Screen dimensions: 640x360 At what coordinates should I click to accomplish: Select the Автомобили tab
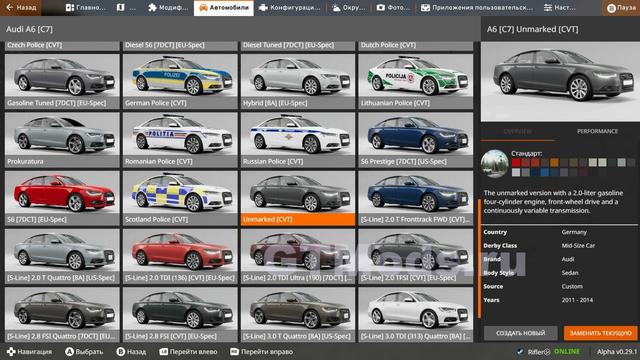[224, 7]
